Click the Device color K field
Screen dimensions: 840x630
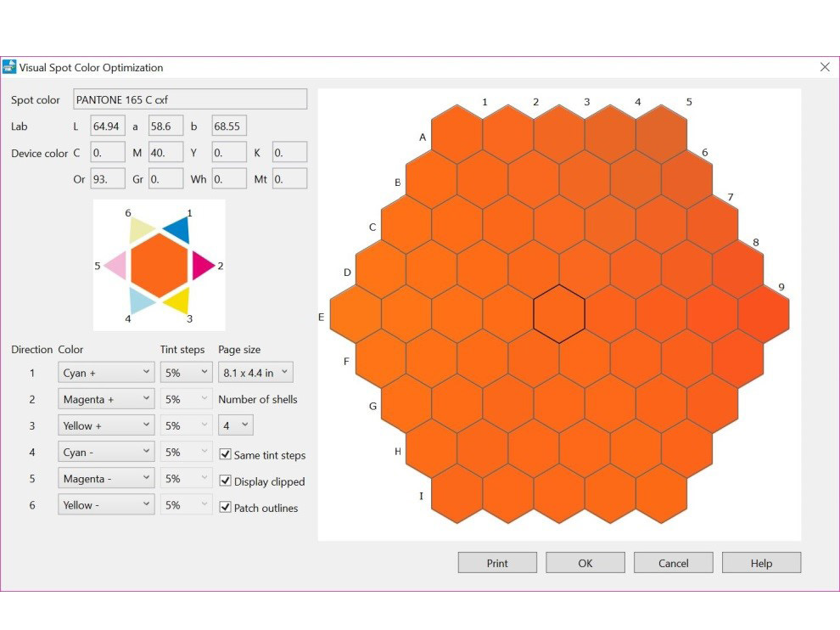coord(290,152)
